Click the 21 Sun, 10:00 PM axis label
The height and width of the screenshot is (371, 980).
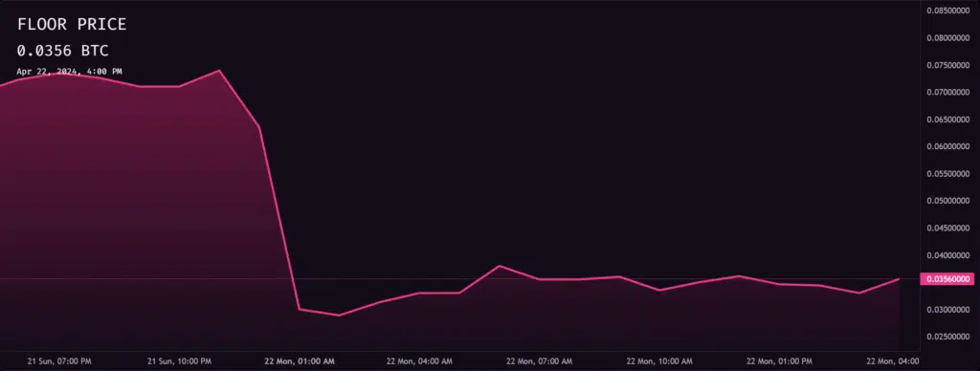pos(179,361)
